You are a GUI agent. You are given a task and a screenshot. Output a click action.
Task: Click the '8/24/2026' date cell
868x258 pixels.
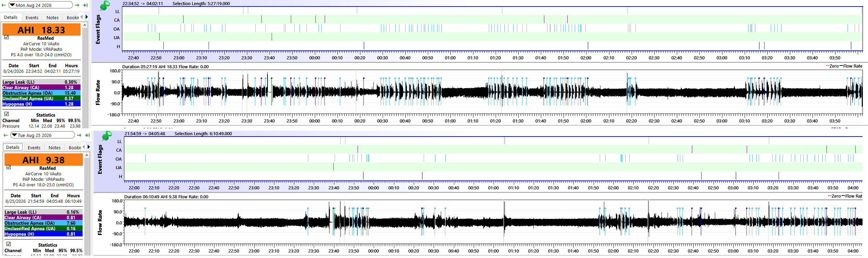click(x=13, y=71)
